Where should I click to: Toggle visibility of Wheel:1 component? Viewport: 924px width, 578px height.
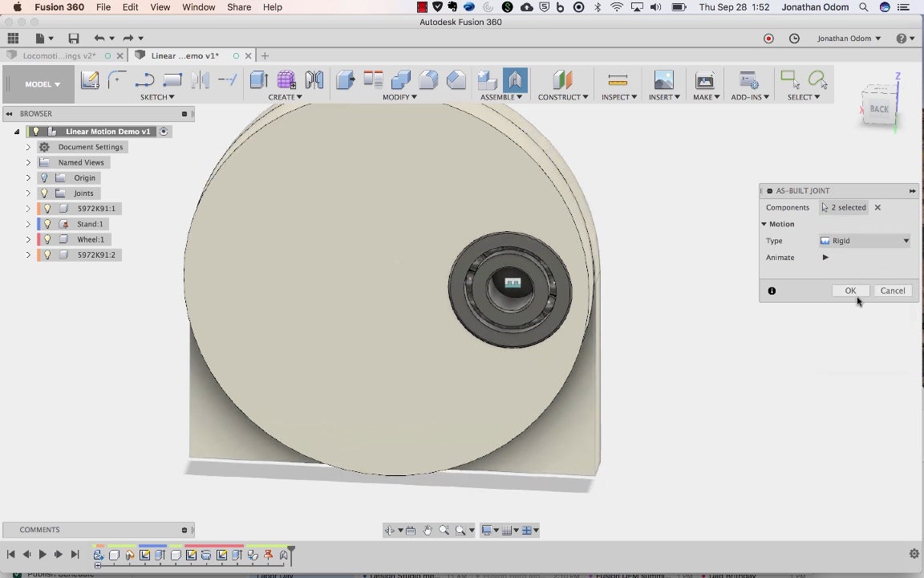(48, 239)
